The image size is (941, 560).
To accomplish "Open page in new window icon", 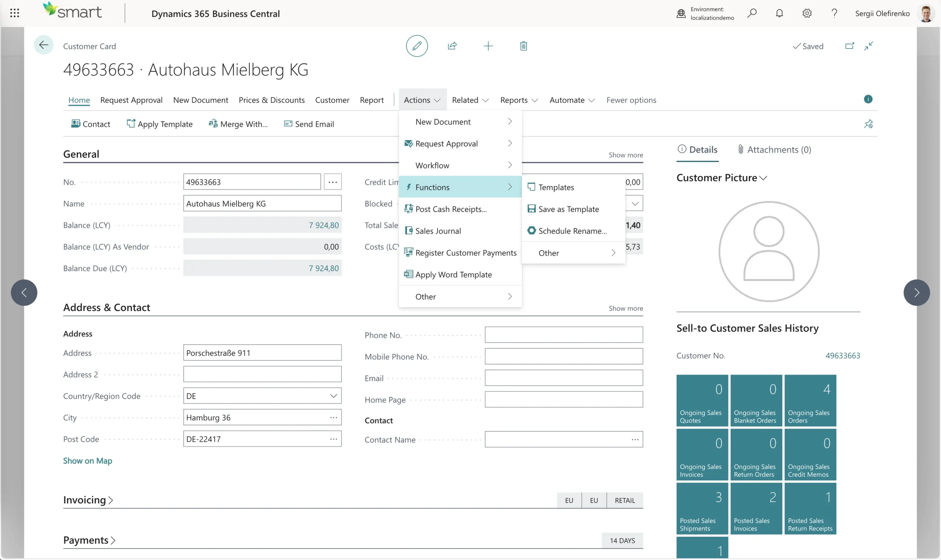I will click(x=849, y=46).
